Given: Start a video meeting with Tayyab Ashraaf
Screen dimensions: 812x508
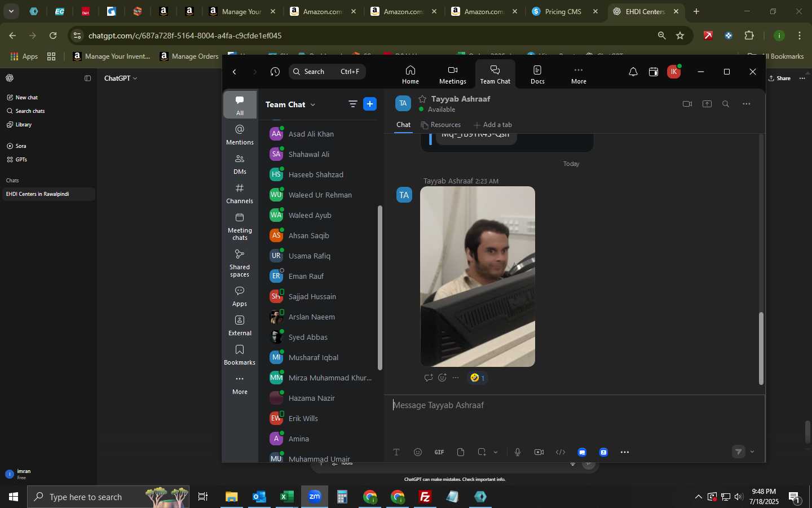Looking at the screenshot, I should [x=687, y=104].
